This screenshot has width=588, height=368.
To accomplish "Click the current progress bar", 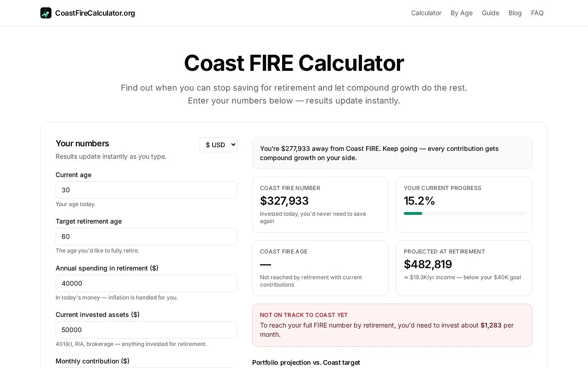I will click(464, 213).
